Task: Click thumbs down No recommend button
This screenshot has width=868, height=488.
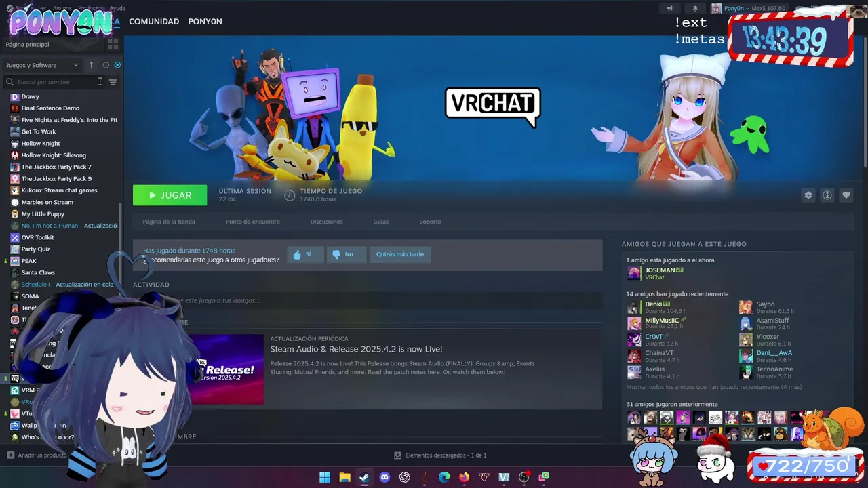Action: [x=346, y=254]
